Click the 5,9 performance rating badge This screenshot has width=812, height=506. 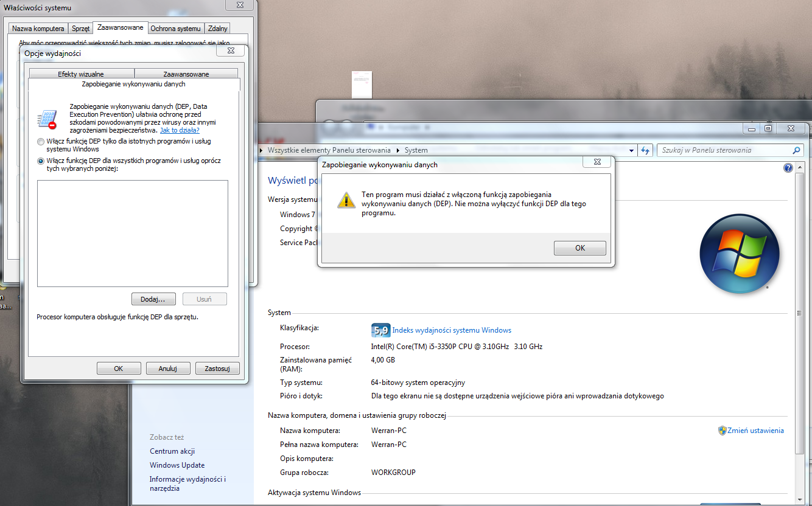coord(380,330)
